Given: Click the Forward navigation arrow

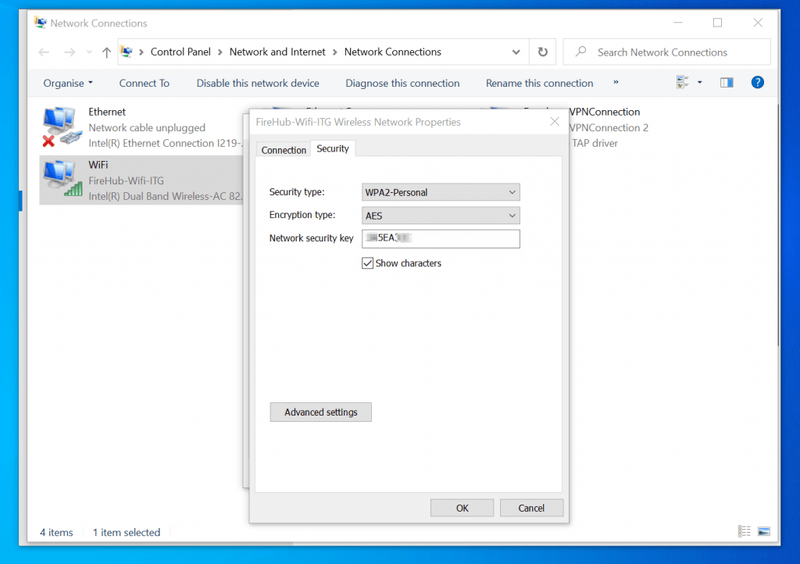Looking at the screenshot, I should 70,52.
